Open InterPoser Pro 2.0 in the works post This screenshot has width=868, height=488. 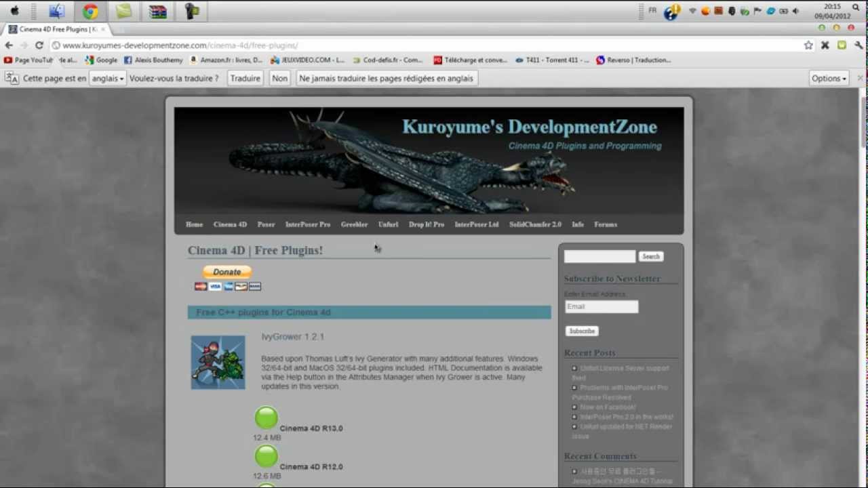(x=627, y=417)
